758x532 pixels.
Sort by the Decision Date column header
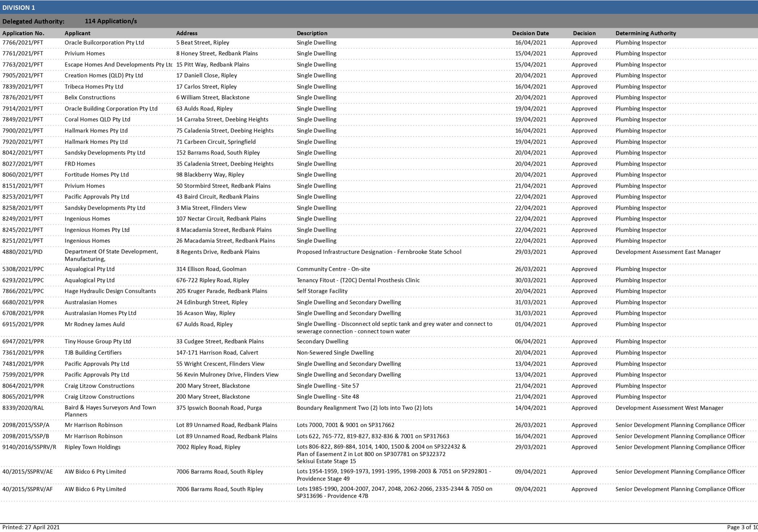(x=531, y=33)
